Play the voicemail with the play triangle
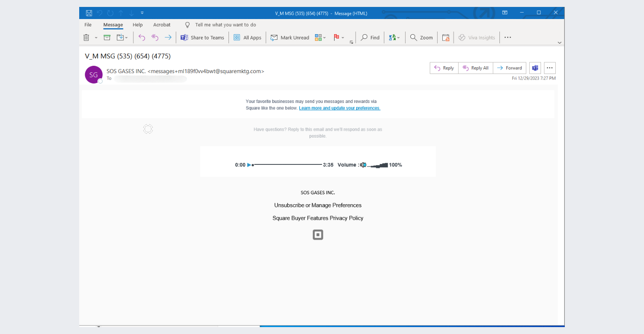 (x=249, y=165)
